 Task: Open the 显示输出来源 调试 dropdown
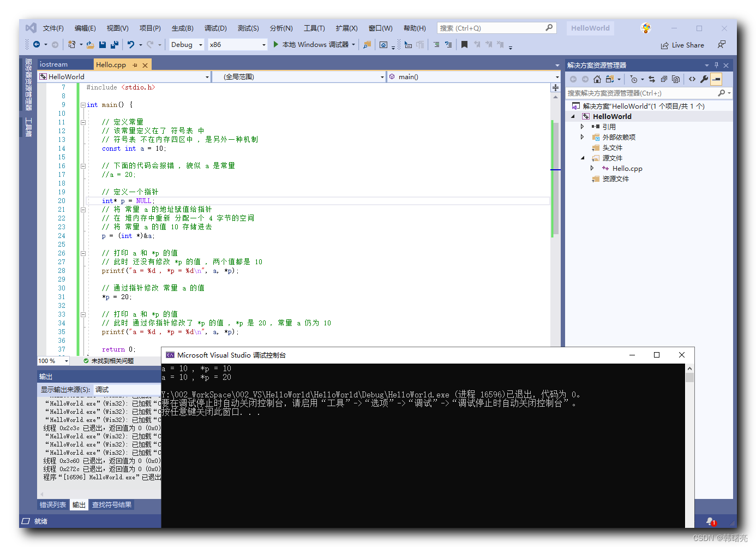[x=127, y=390]
